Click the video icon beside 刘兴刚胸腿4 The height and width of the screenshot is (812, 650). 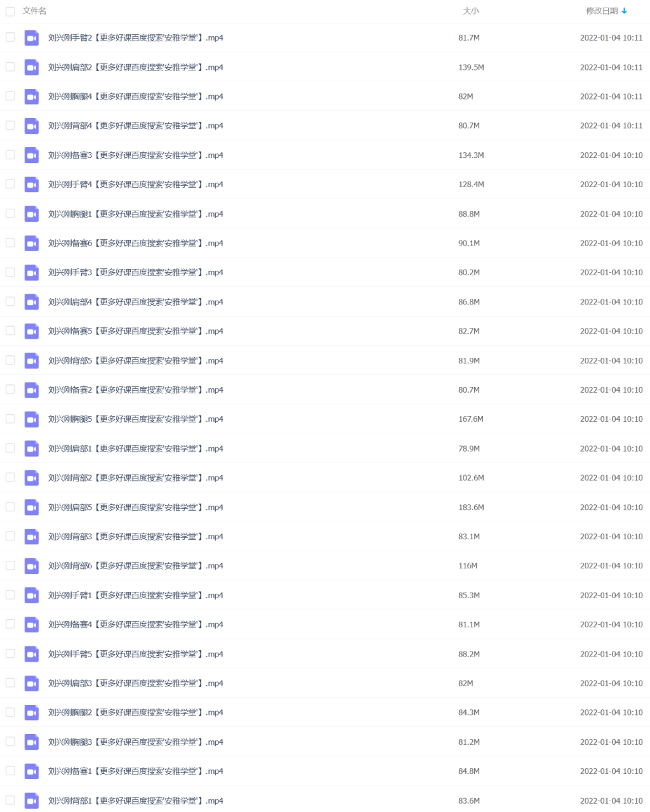coord(32,96)
